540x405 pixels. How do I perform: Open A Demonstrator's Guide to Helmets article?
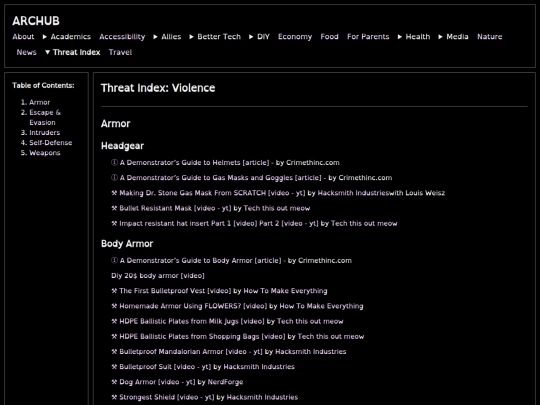[x=195, y=163]
